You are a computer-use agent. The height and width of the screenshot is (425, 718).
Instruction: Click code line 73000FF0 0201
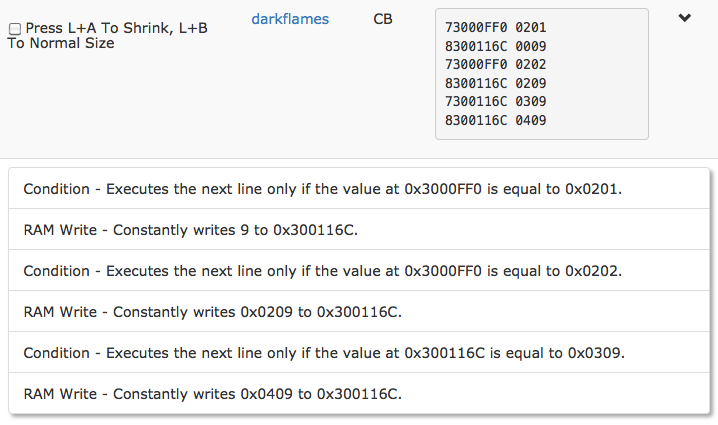tap(495, 27)
